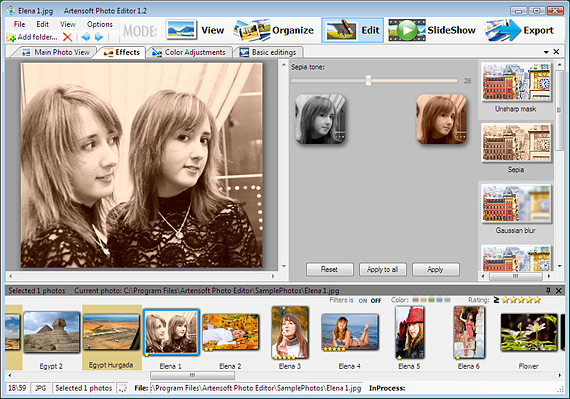Adjust the Sepia tone slider handle
The width and height of the screenshot is (570, 399).
pyautogui.click(x=368, y=80)
